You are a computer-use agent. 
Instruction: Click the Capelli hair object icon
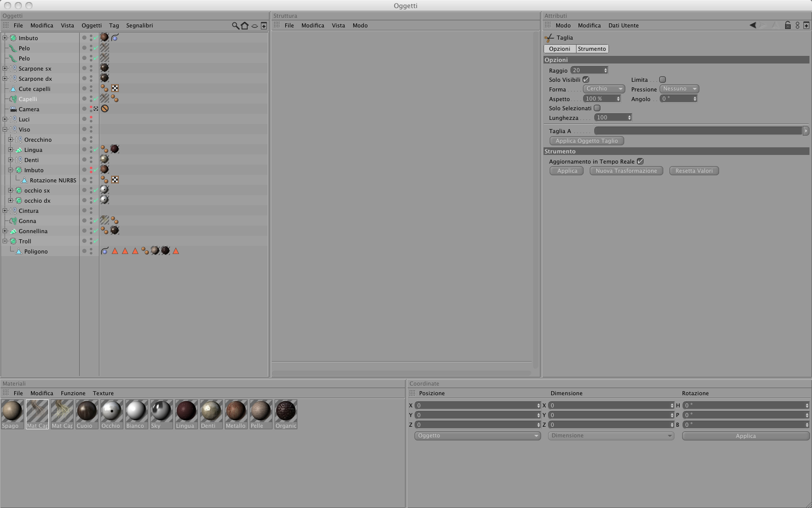[14, 99]
